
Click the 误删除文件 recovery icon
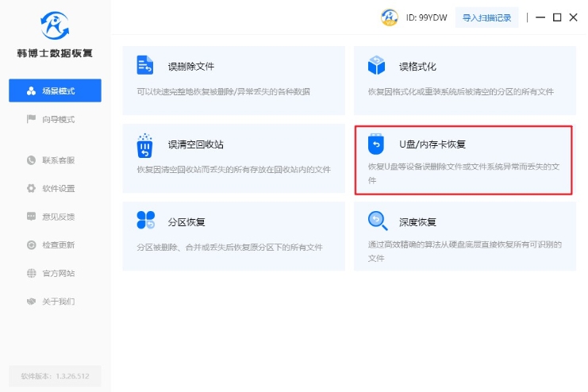[144, 65]
